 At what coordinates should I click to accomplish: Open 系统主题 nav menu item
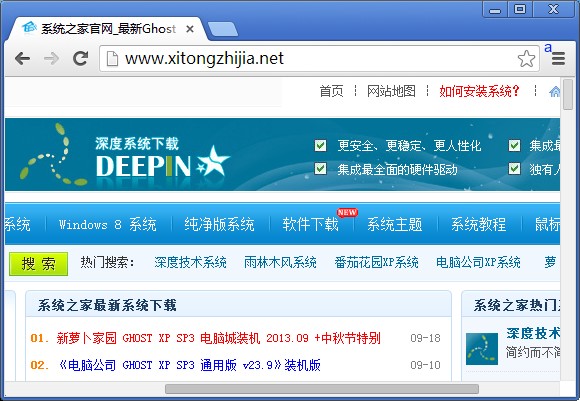[395, 225]
